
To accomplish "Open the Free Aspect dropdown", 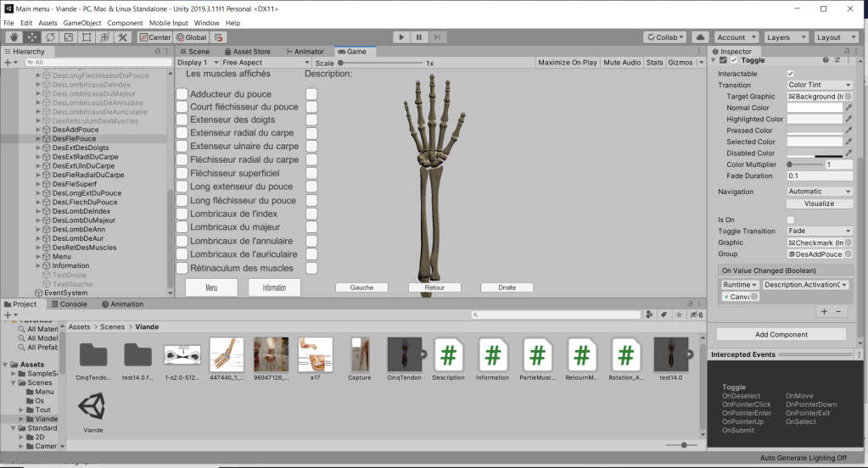I will click(266, 63).
